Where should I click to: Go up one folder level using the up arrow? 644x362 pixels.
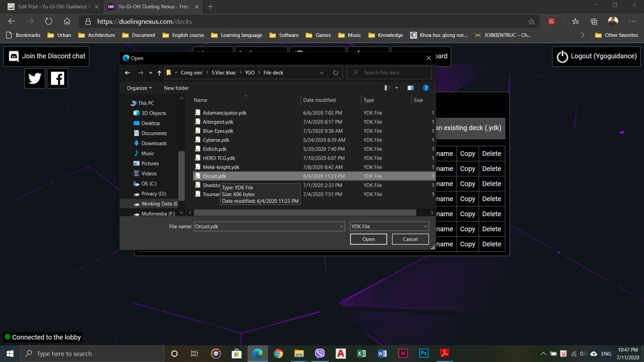(159, 72)
